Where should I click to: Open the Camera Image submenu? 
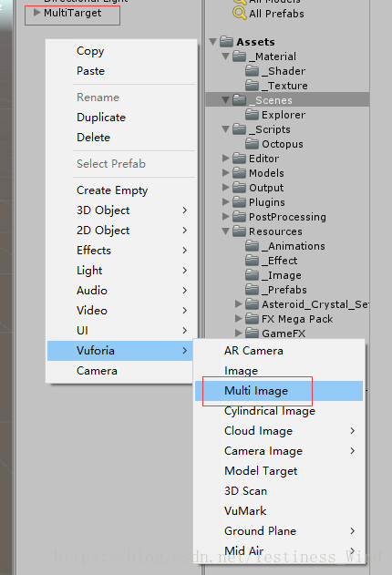(x=279, y=451)
